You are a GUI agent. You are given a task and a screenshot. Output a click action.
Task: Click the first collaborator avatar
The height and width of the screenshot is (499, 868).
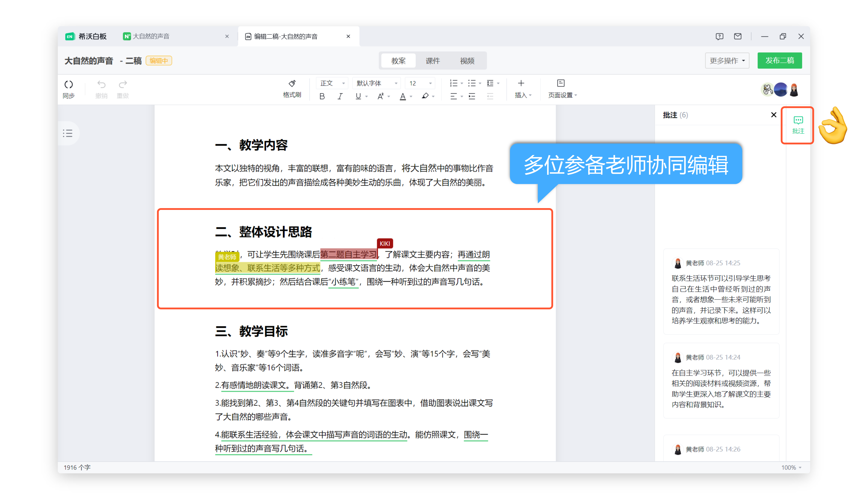coord(767,90)
